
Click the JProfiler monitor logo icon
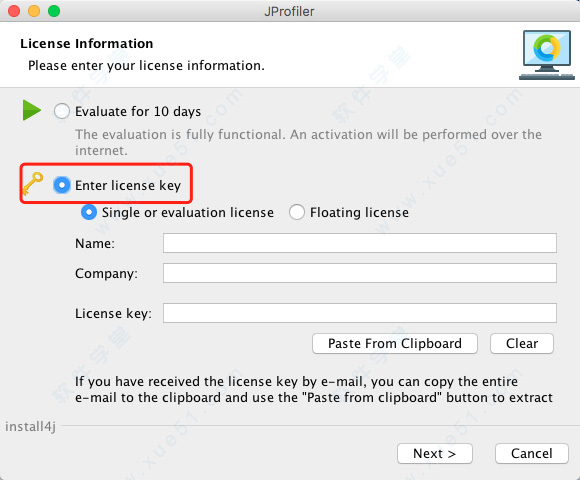click(547, 55)
